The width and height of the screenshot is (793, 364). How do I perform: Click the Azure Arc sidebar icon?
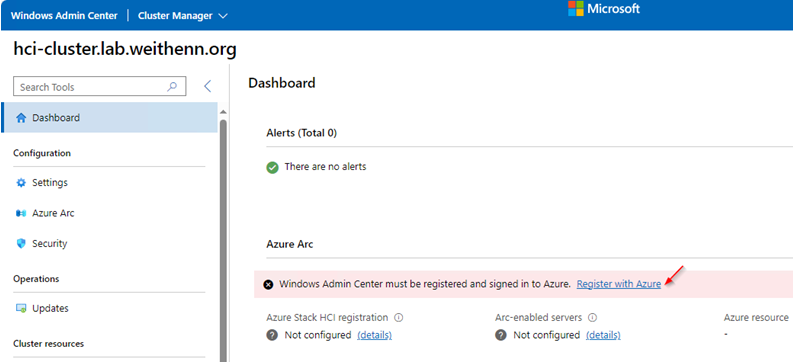pyautogui.click(x=21, y=213)
